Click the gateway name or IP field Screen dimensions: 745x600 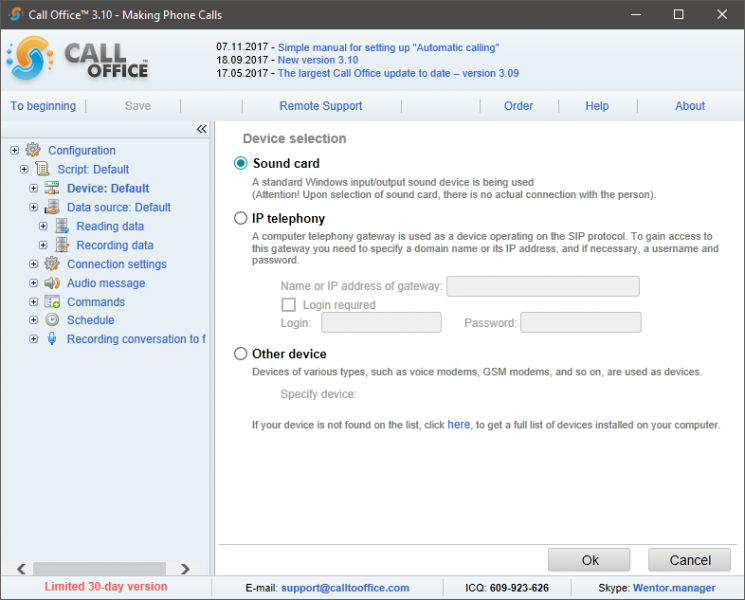543,286
